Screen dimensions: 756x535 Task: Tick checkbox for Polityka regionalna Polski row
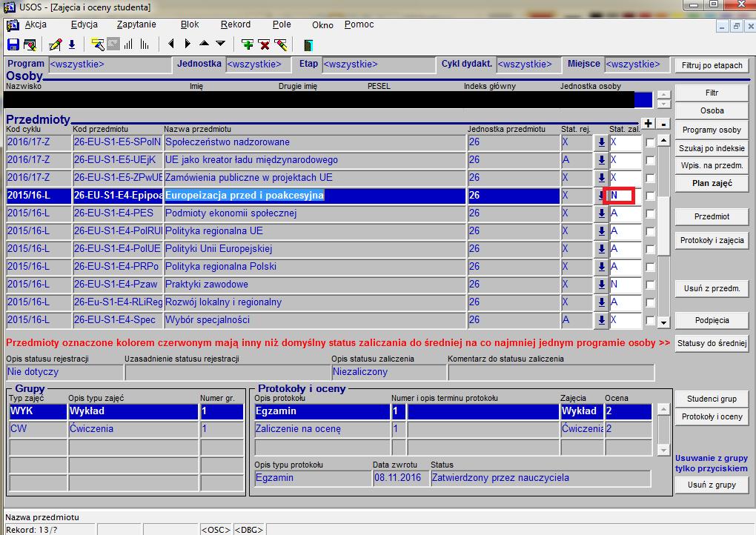(x=651, y=267)
